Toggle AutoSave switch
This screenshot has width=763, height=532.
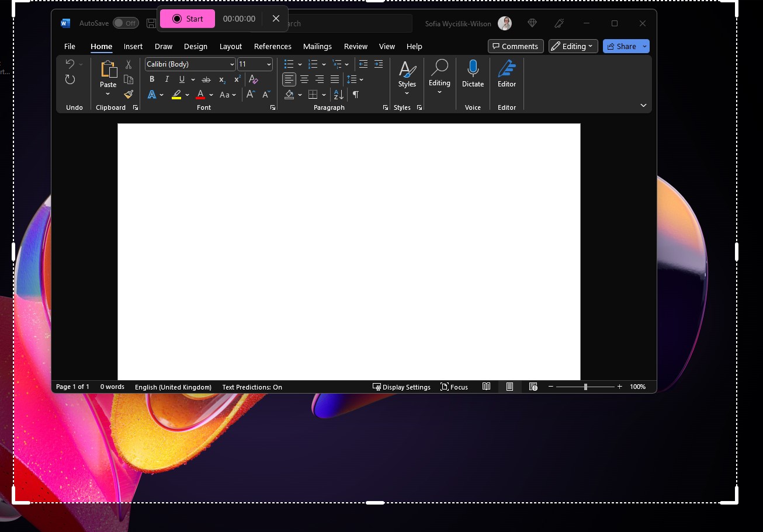[126, 23]
